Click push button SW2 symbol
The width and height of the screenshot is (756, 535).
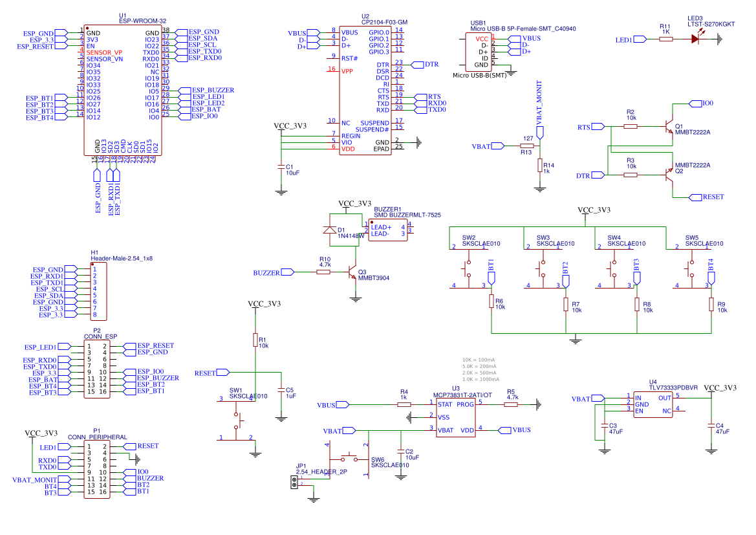pyautogui.click(x=468, y=268)
